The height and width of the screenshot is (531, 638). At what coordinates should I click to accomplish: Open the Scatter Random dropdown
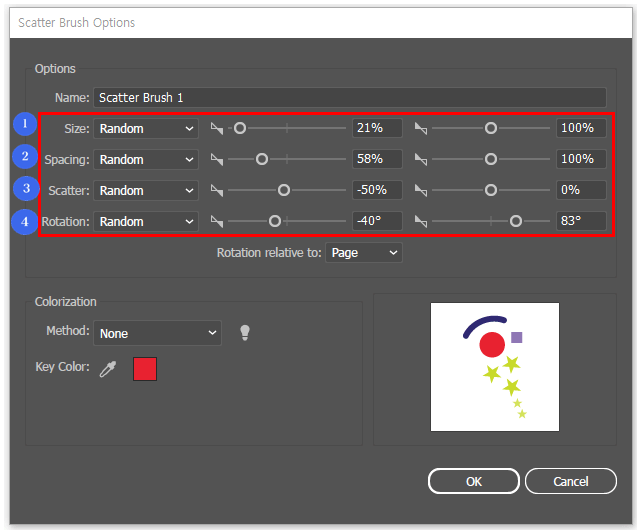(x=146, y=190)
